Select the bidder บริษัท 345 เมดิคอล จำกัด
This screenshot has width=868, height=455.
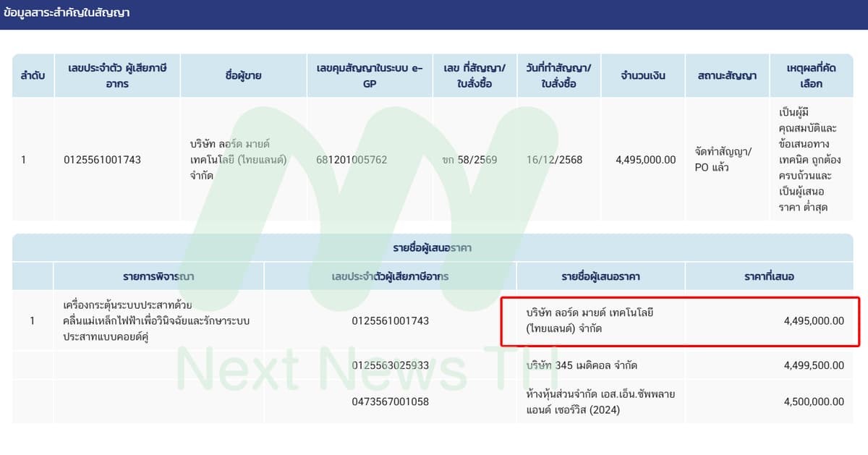[581, 365]
